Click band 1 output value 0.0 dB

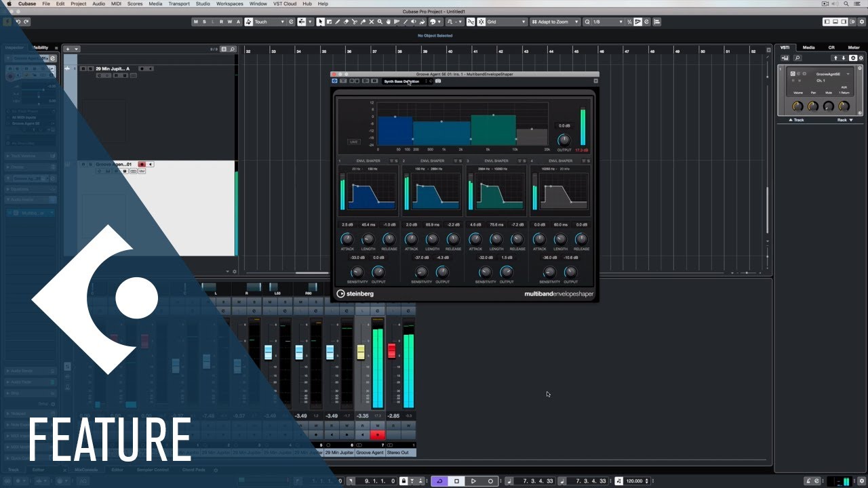click(x=378, y=258)
